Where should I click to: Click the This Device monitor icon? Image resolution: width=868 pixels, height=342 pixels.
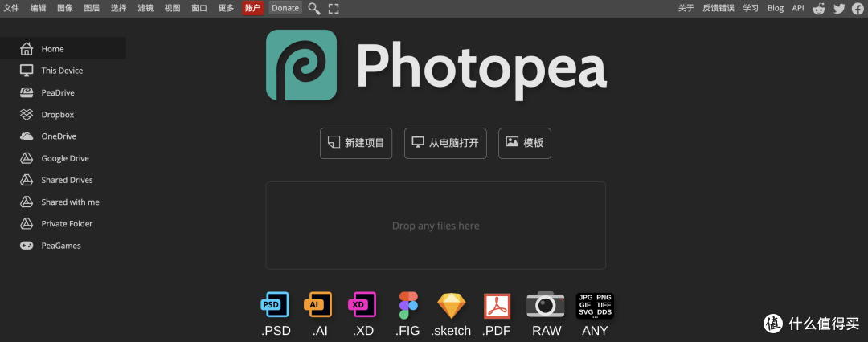click(27, 71)
